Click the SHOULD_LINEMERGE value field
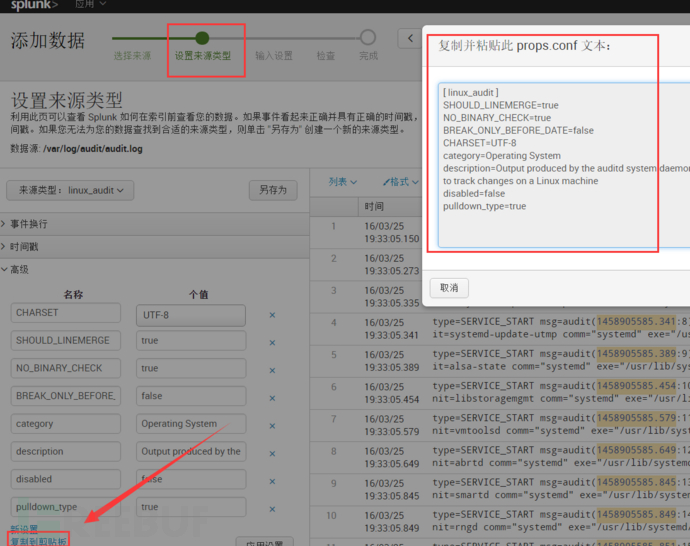690x546 pixels. 191,341
